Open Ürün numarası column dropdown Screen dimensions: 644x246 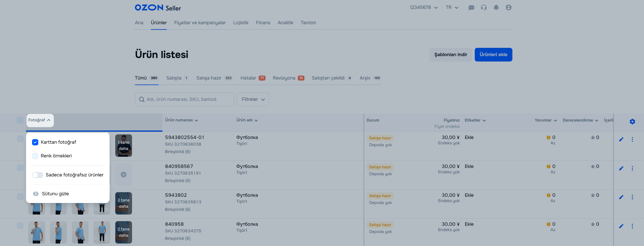point(181,120)
